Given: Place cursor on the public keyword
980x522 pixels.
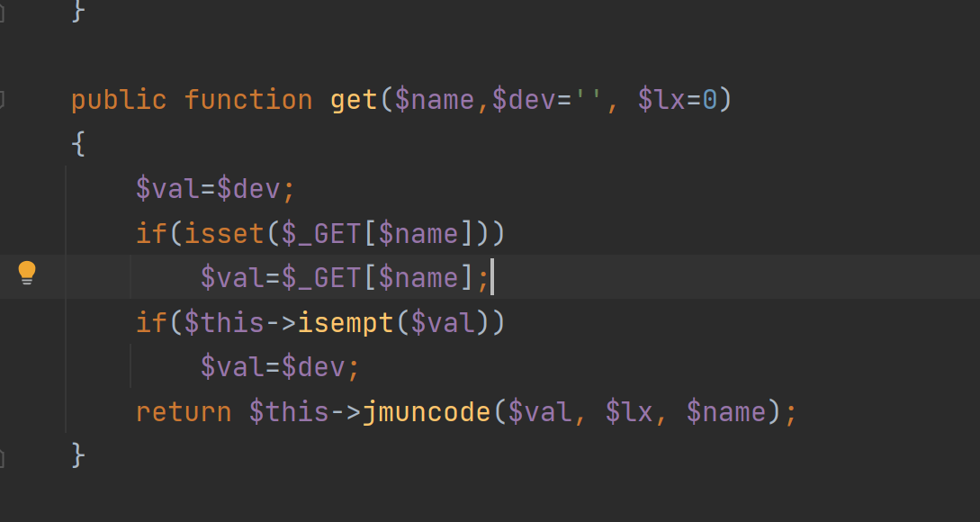Looking at the screenshot, I should (x=119, y=100).
